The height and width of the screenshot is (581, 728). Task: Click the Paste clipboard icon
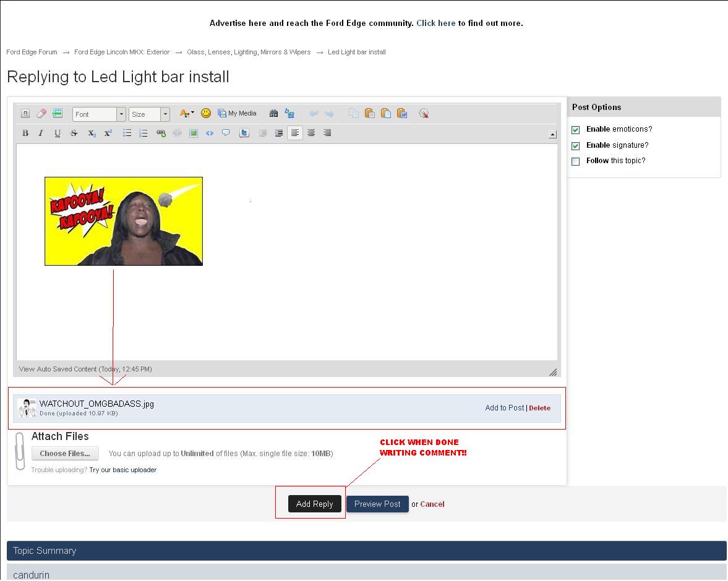point(370,113)
